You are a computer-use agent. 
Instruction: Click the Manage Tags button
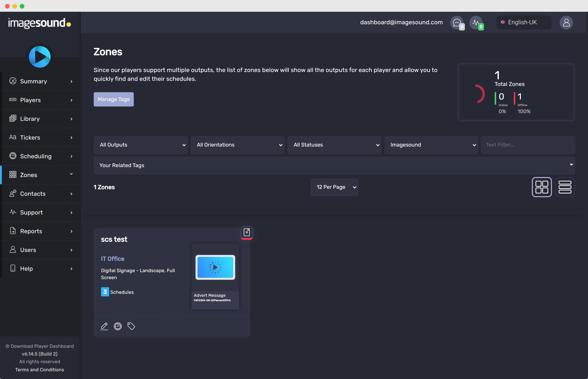(114, 99)
